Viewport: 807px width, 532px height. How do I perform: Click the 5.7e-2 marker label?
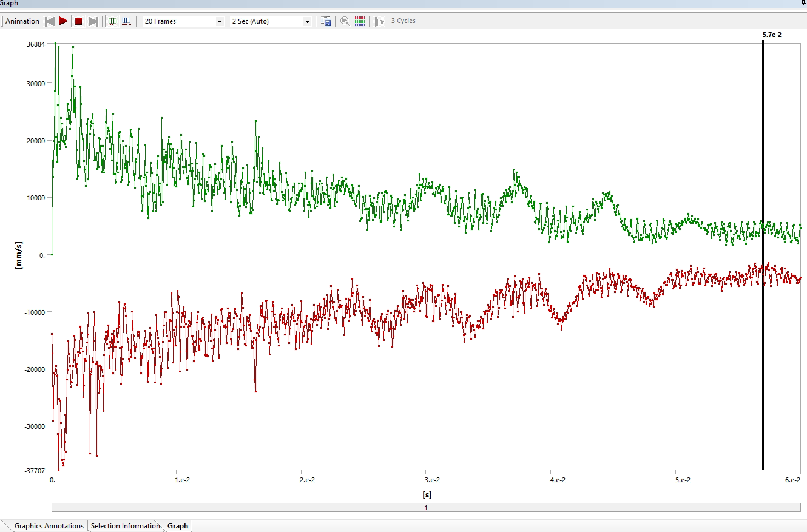[x=772, y=35]
